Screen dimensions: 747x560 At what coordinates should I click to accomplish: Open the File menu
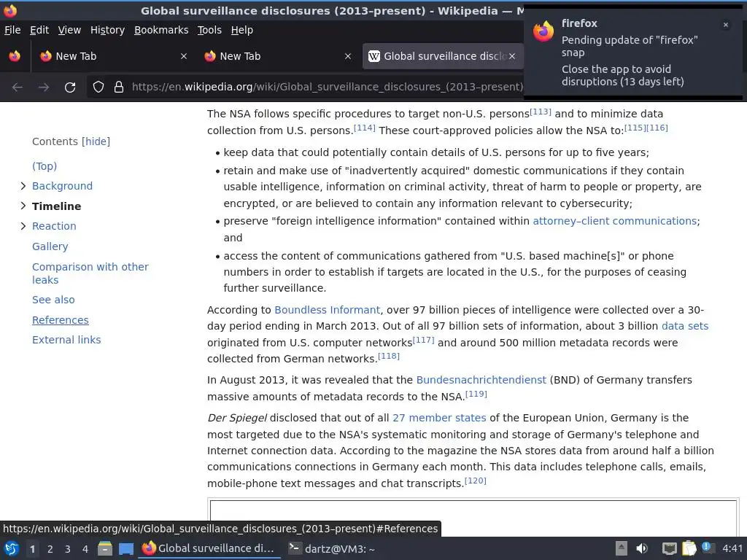pos(12,30)
